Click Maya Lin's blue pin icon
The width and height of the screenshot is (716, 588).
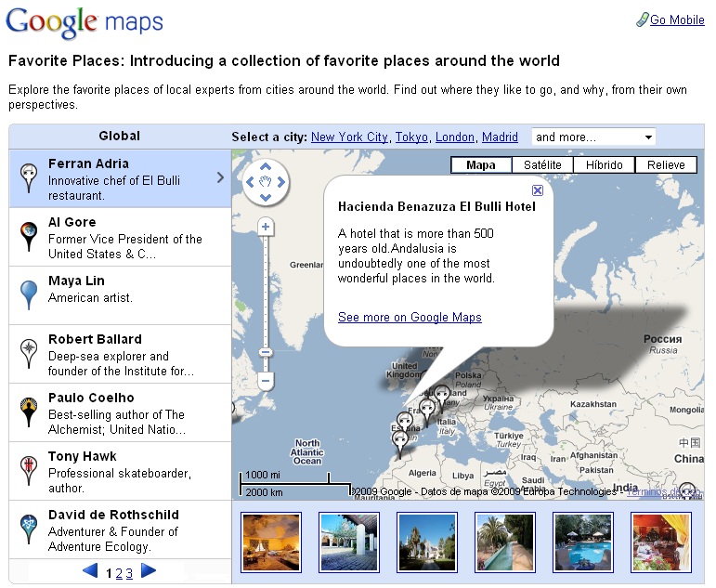click(x=30, y=294)
